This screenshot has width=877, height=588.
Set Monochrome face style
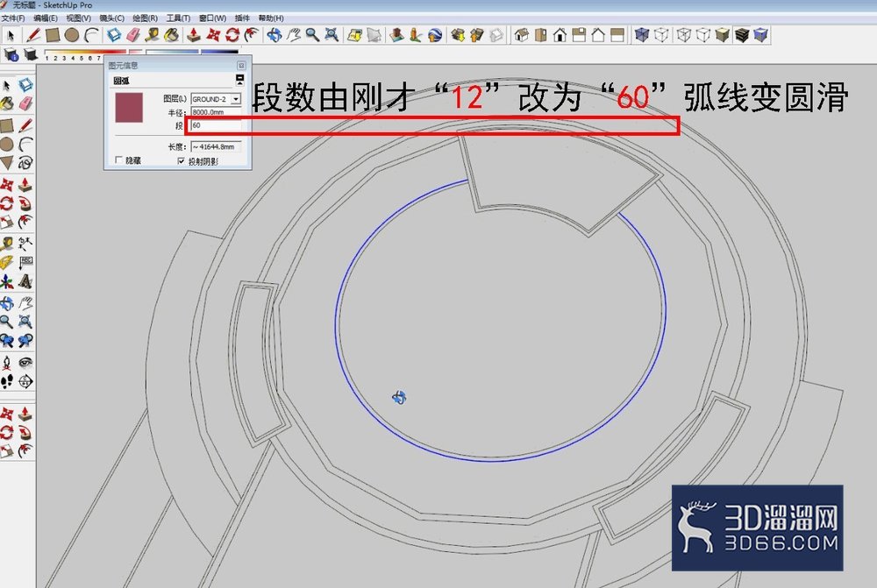click(x=760, y=35)
